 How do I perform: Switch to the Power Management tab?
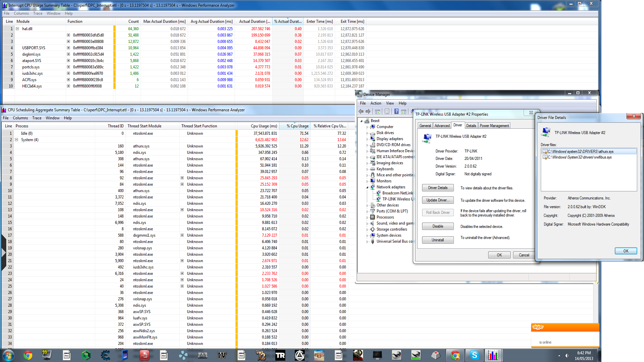[x=494, y=126]
